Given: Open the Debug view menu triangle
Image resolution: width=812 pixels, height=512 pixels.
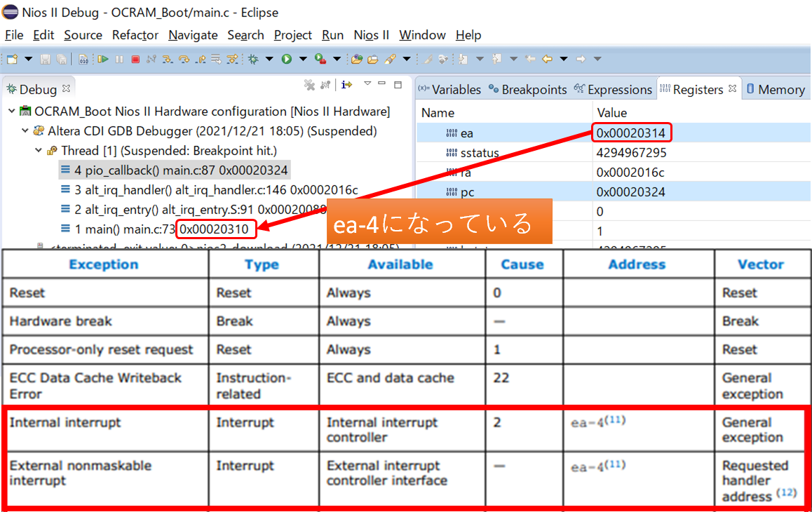Looking at the screenshot, I should [x=367, y=84].
